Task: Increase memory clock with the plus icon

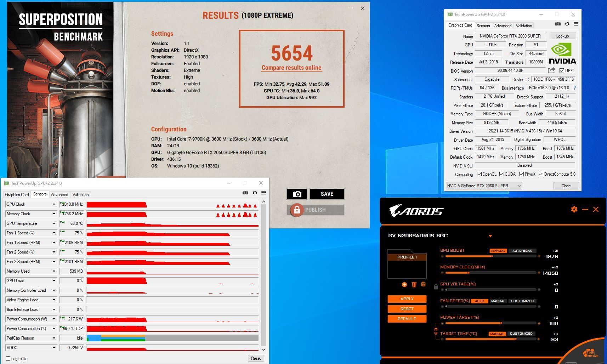Action: [539, 273]
